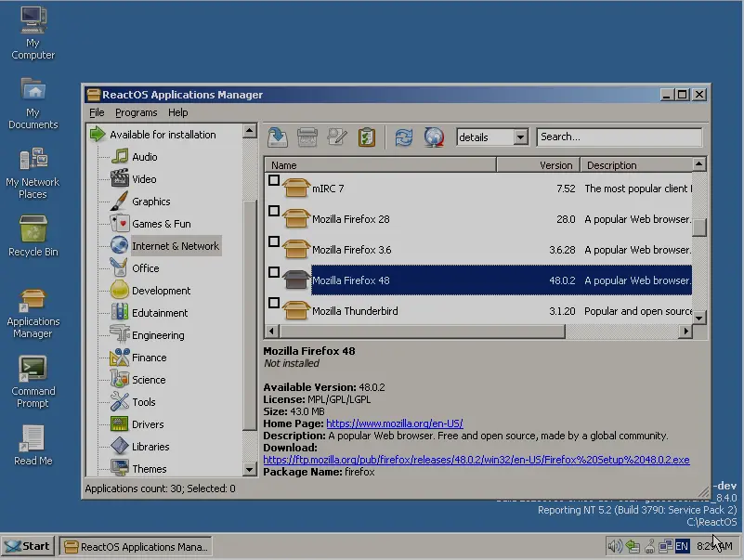Image resolution: width=744 pixels, height=560 pixels.
Task: Click the Install toolbar icon
Action: 278,137
